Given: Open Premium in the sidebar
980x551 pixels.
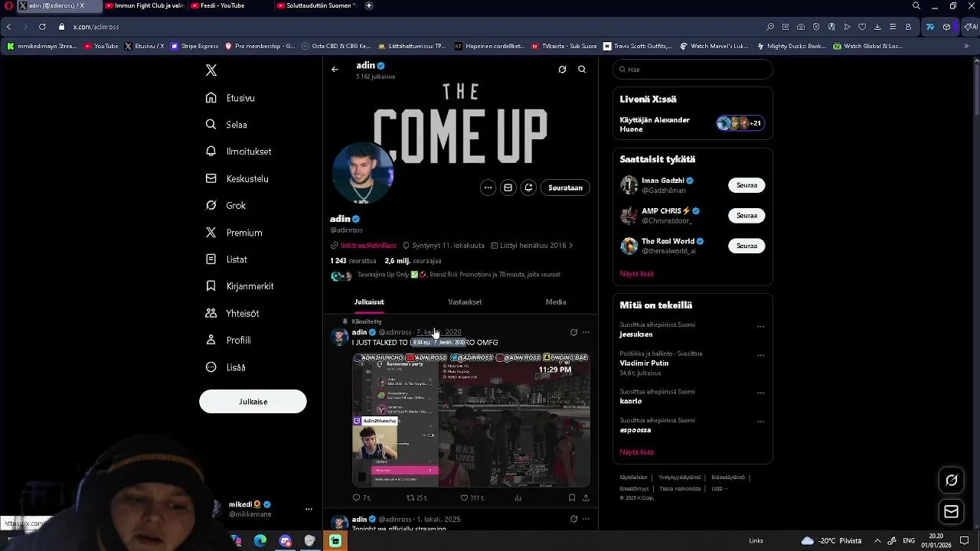Looking at the screenshot, I should click(x=234, y=233).
